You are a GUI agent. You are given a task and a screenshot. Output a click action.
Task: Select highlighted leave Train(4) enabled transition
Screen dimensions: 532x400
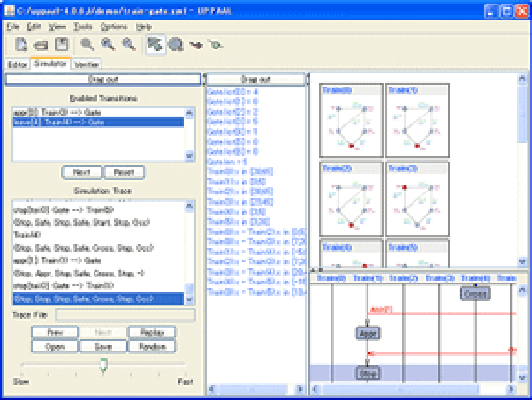(x=98, y=122)
